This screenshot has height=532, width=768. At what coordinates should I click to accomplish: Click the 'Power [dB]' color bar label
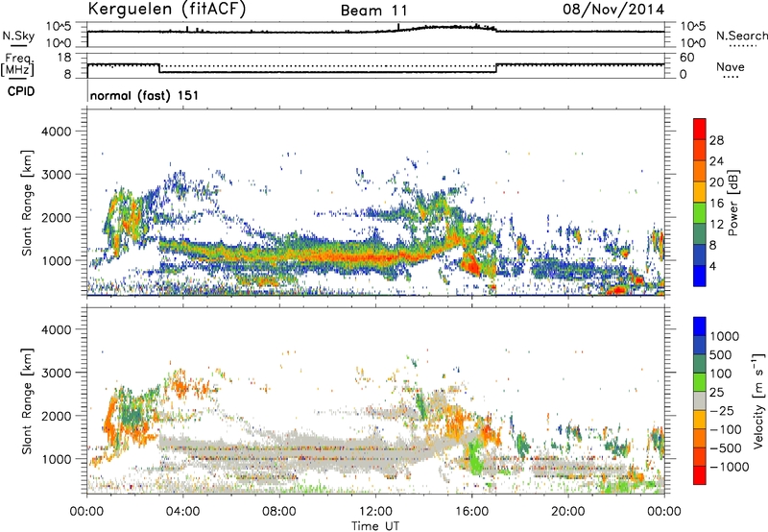click(732, 203)
